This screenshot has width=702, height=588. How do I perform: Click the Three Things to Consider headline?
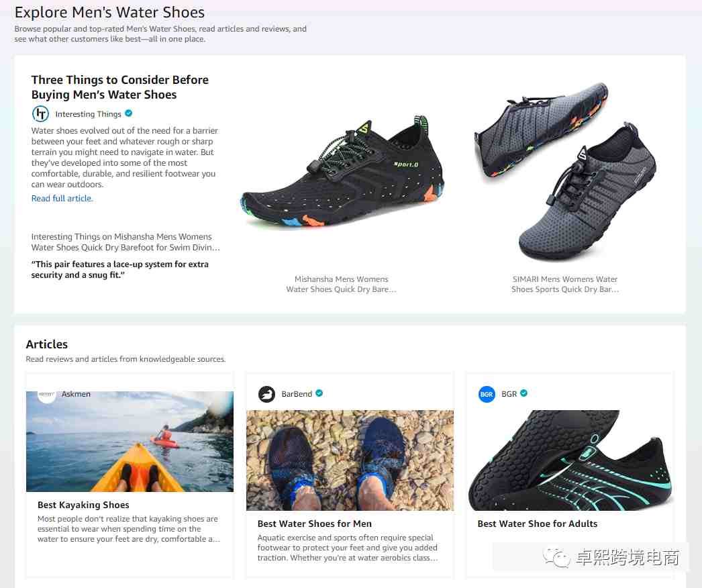pos(120,87)
